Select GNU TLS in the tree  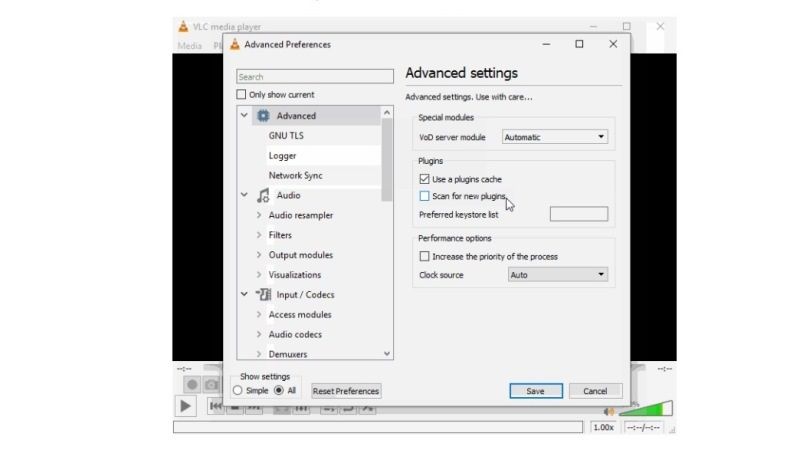click(x=286, y=136)
